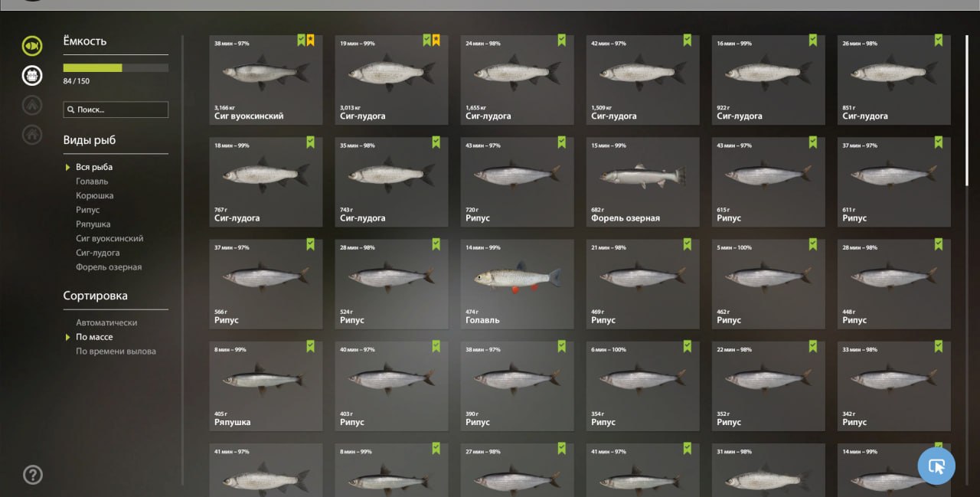
Task: Click the Ёмкость capacity progress bar
Action: (116, 67)
